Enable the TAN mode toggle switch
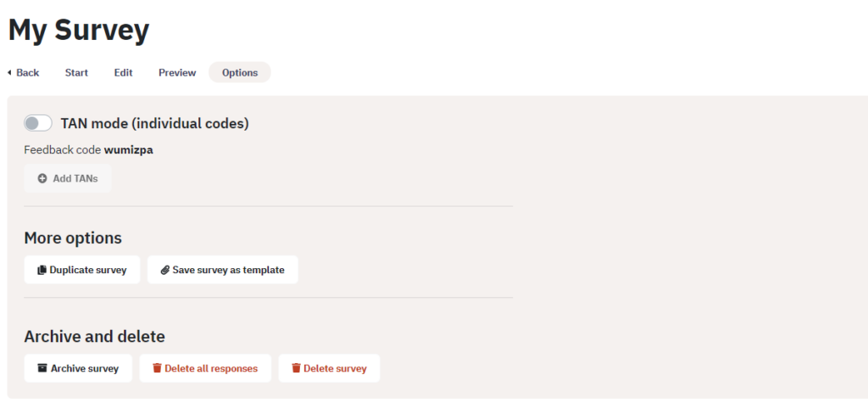The width and height of the screenshot is (868, 403). 37,123
